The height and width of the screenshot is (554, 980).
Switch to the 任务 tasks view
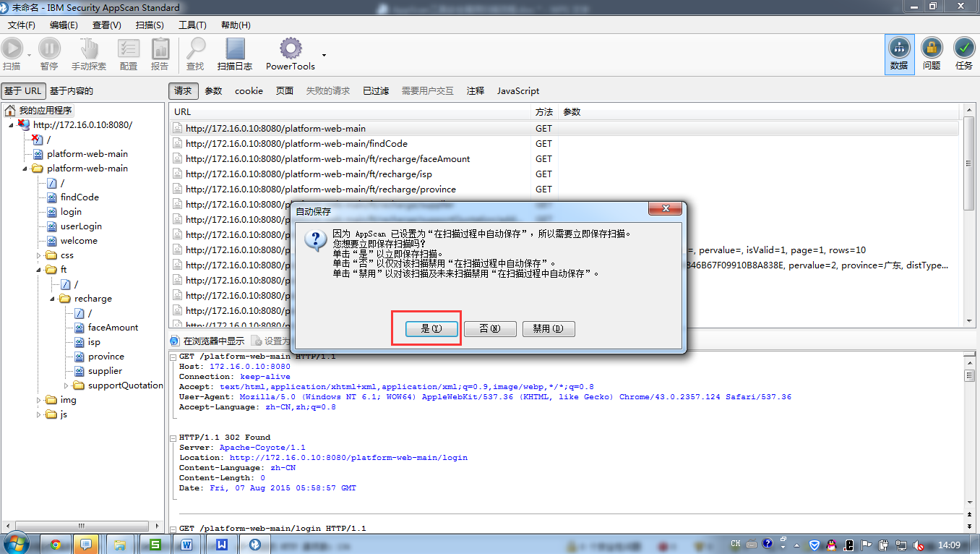(x=964, y=54)
